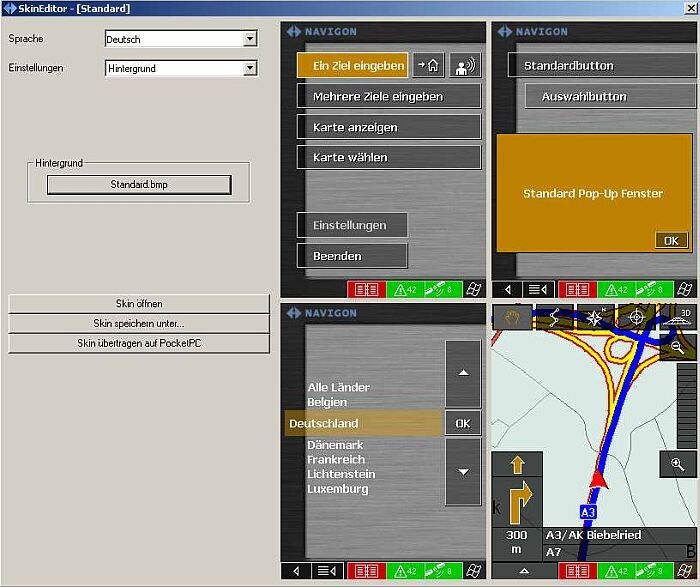Select Karte anzeigen
Image resolution: width=700 pixels, height=587 pixels.
click(x=389, y=127)
